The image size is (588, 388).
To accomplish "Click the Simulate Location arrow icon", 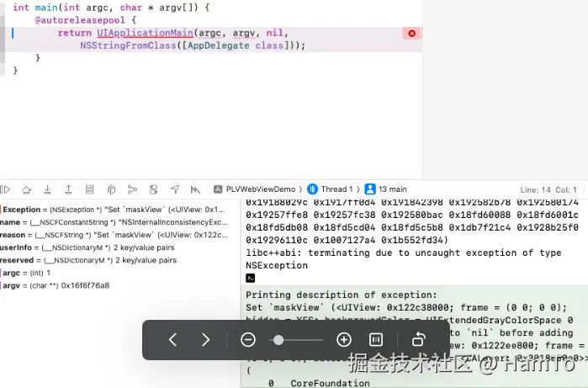I will pyautogui.click(x=174, y=189).
